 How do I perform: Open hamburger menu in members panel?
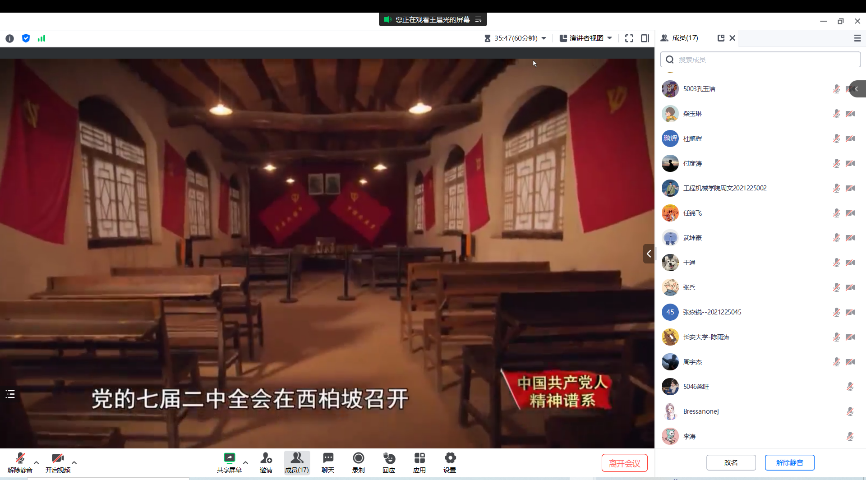857,38
